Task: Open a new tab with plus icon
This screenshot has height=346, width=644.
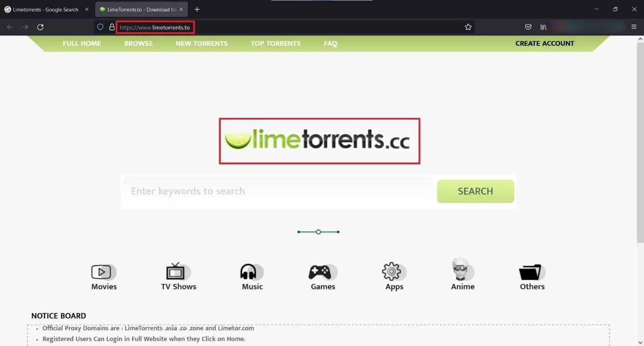Action: tap(197, 9)
